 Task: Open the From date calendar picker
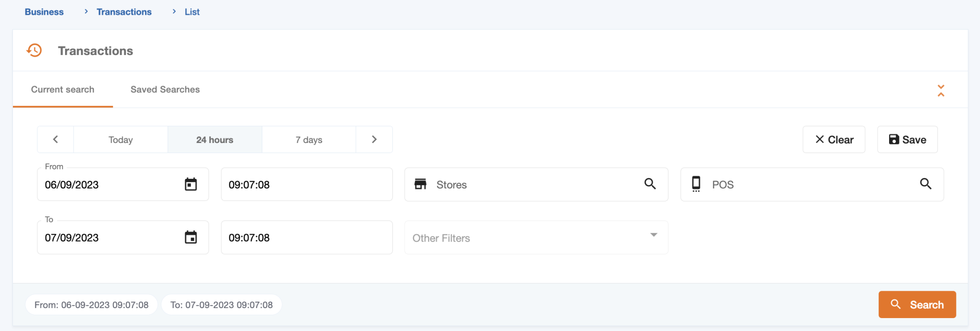coord(190,184)
